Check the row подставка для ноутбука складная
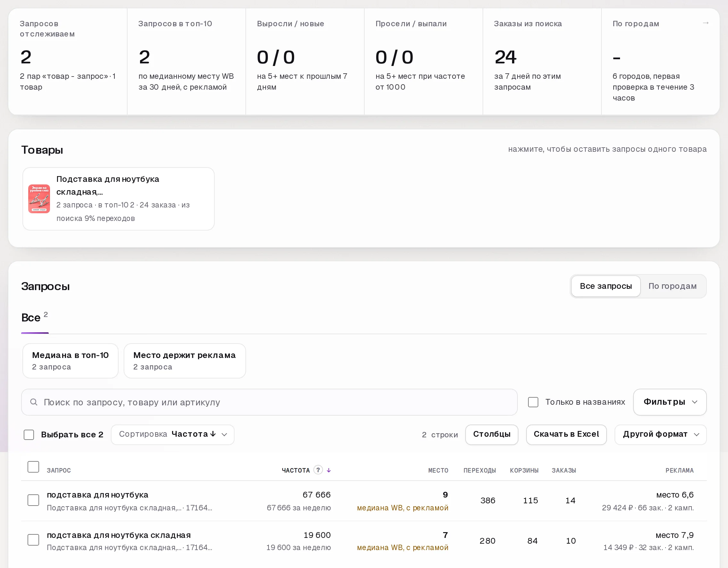 (x=33, y=540)
